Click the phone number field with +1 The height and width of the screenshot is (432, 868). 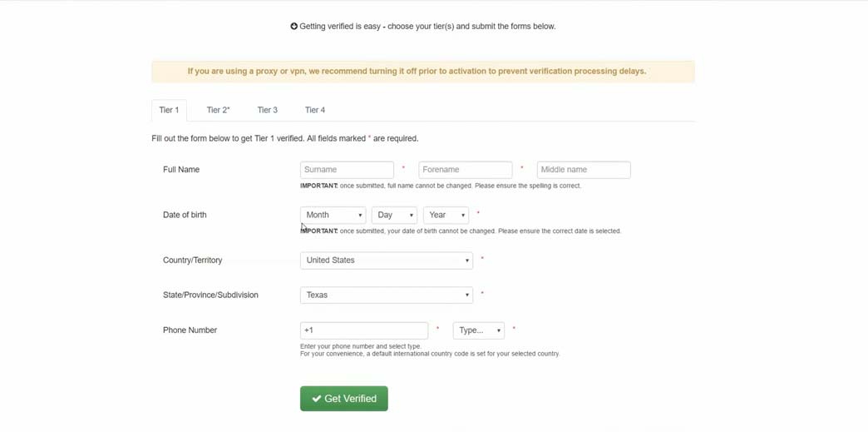click(x=364, y=330)
